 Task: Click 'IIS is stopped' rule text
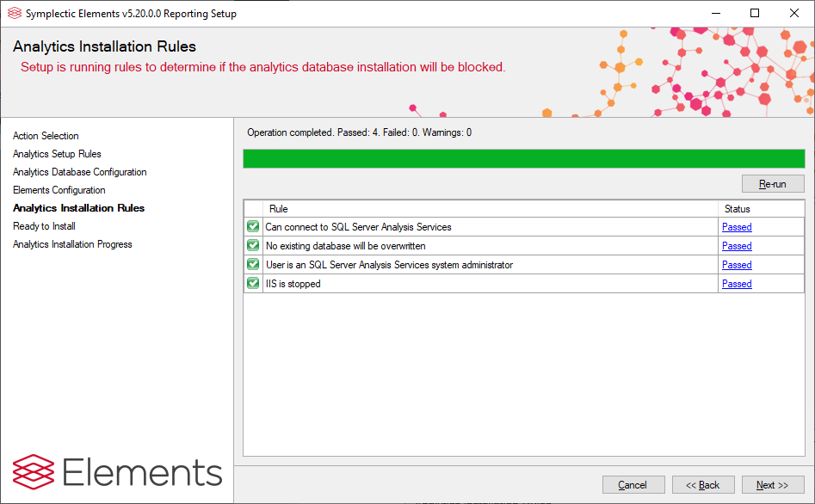(293, 284)
